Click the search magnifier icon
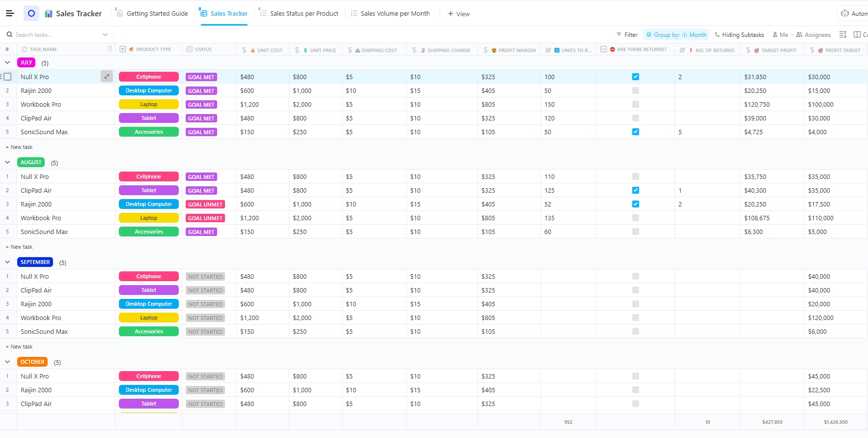 point(9,35)
